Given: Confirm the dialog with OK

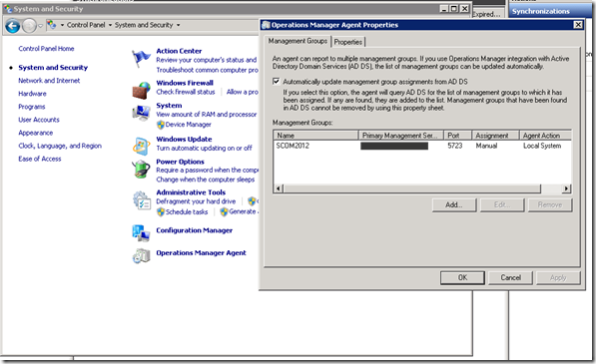Looking at the screenshot, I should pos(462,277).
